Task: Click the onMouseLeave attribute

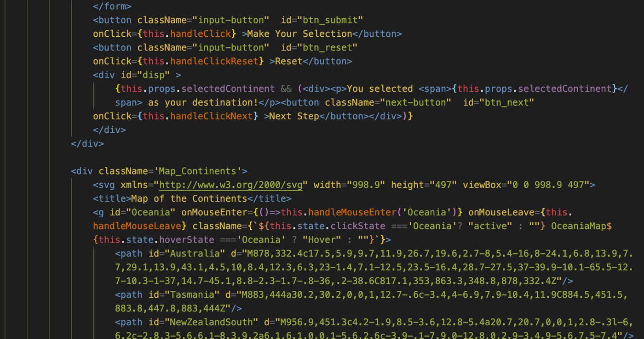Action: coord(501,213)
